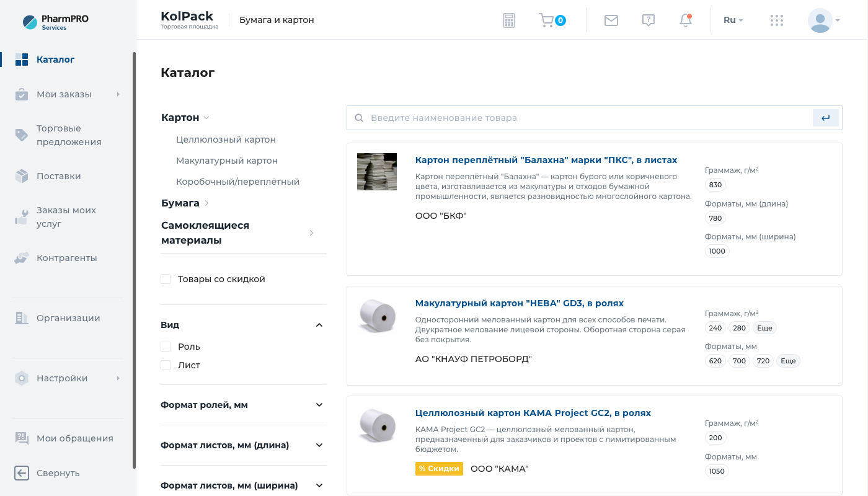868x496 pixels.
Task: Click format value 620
Action: coord(715,361)
